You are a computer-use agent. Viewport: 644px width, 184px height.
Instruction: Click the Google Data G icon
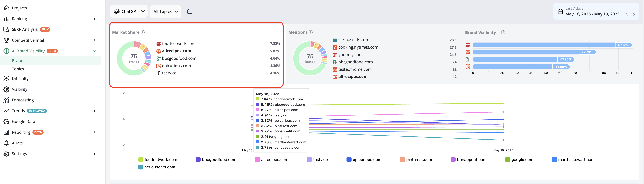pyautogui.click(x=6, y=122)
